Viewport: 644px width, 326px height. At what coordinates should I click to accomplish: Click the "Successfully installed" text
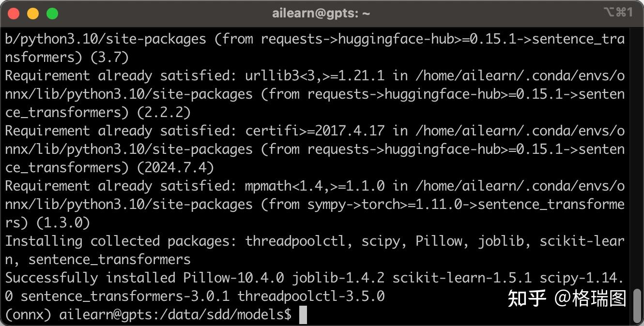coord(90,278)
